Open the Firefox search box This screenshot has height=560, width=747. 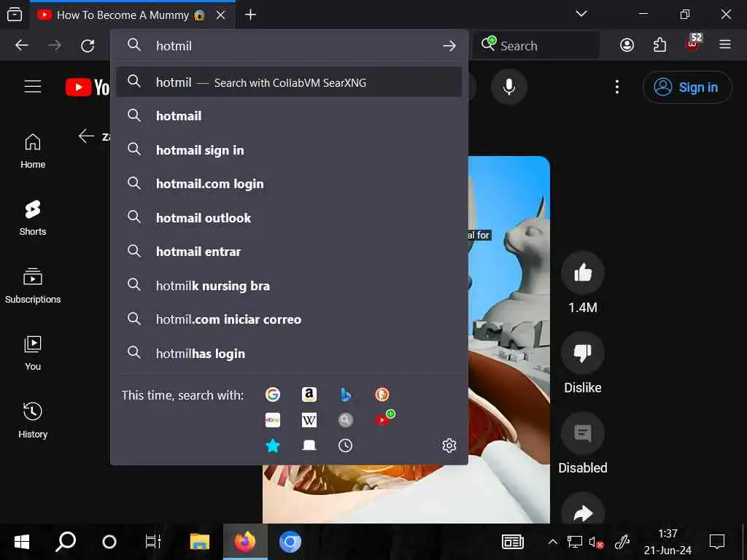pos(536,46)
